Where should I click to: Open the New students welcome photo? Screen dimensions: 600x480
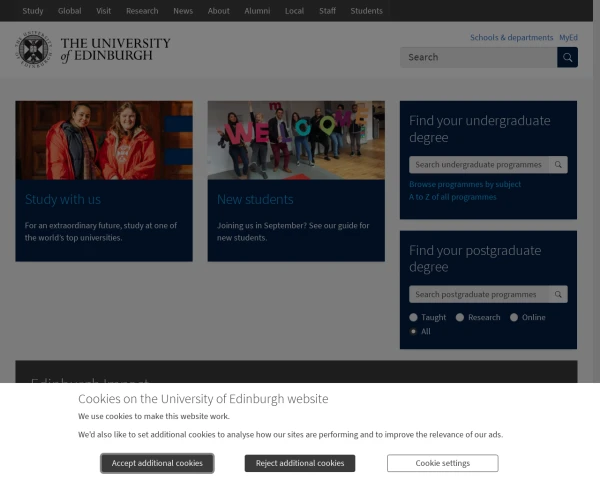click(296, 140)
